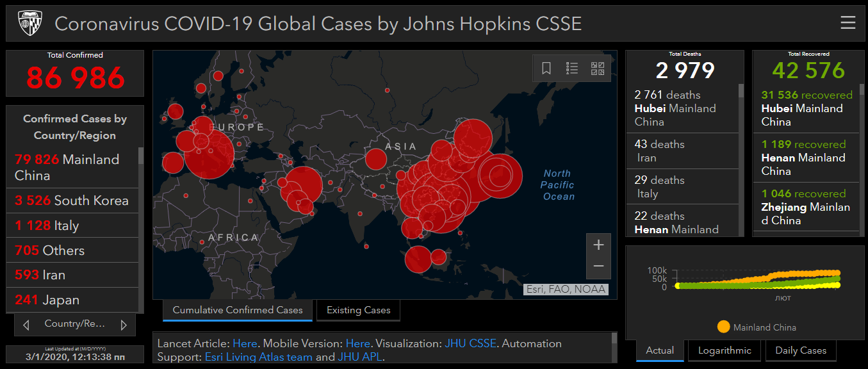
Task: Click the AFRICA label on the map
Action: coord(233,238)
